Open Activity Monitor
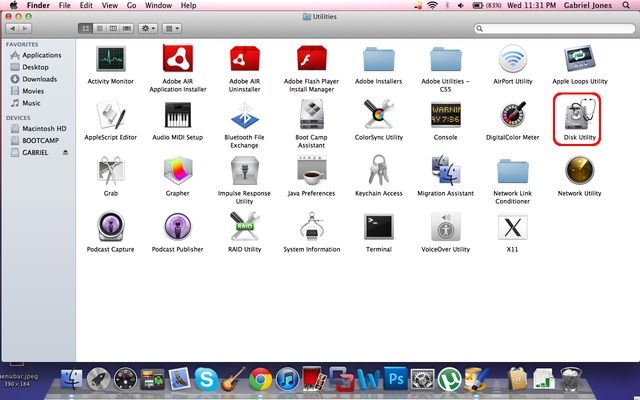 click(111, 59)
